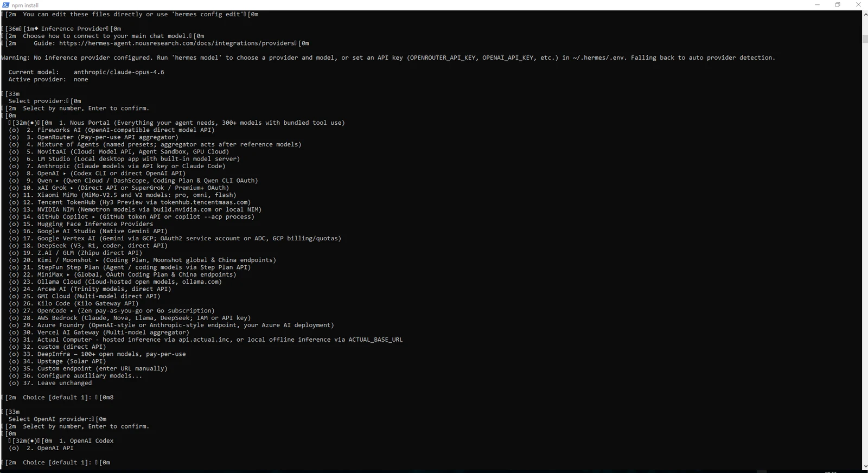868x473 pixels.
Task: Click the '7. Anthropic' option line
Action: point(117,166)
